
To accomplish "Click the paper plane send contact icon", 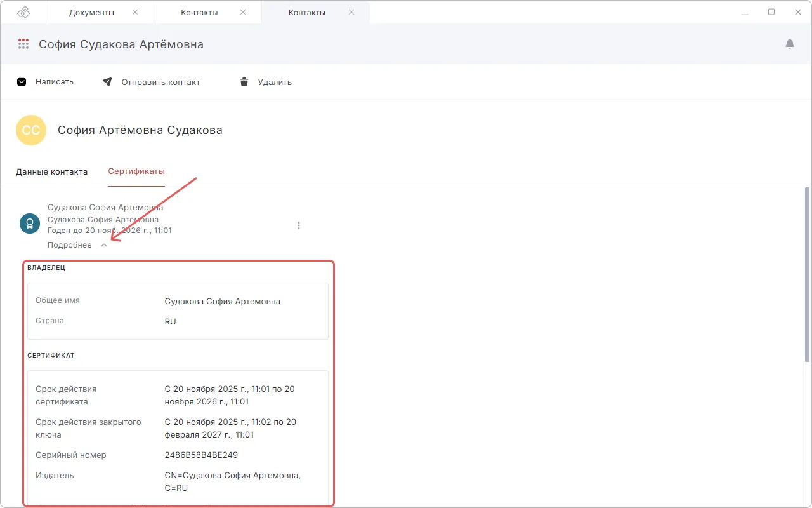I will (107, 82).
